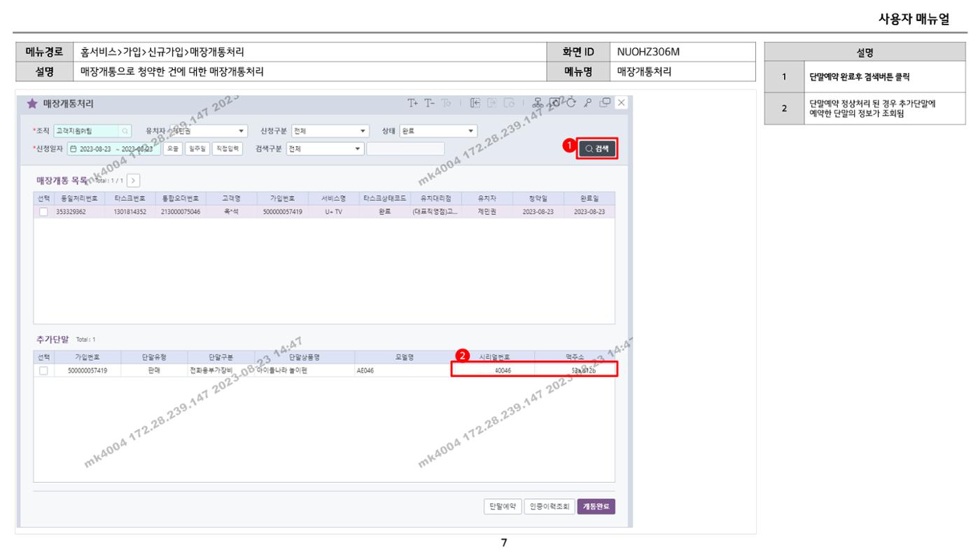
Task: Click the 단말예약 button
Action: coord(503,506)
